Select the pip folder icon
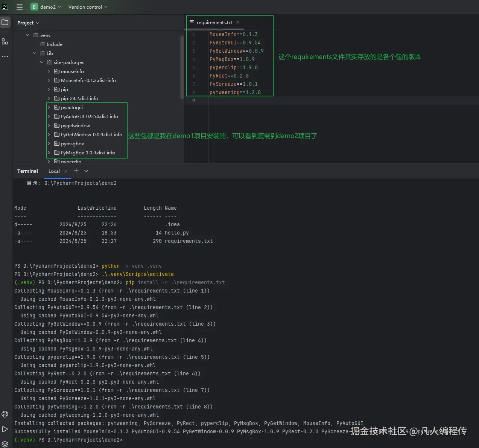This screenshot has width=479, height=448. [x=57, y=89]
